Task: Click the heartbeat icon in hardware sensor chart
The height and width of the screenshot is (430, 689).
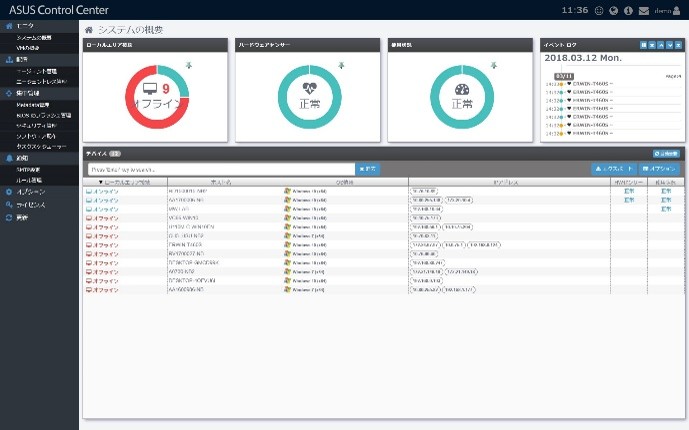Action: pyautogui.click(x=312, y=88)
